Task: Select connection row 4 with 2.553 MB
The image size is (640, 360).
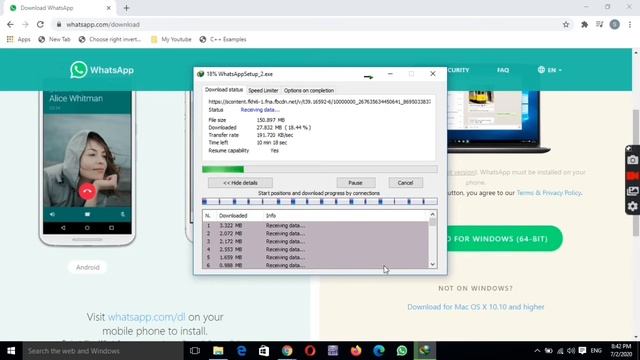Action: point(315,249)
